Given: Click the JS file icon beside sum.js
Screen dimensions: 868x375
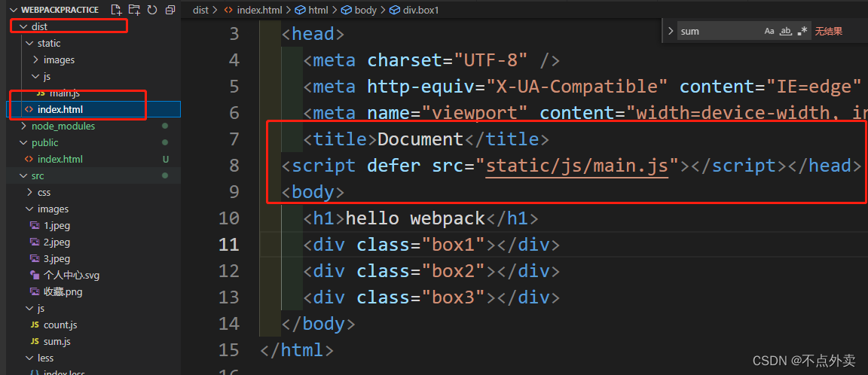Looking at the screenshot, I should pos(35,342).
